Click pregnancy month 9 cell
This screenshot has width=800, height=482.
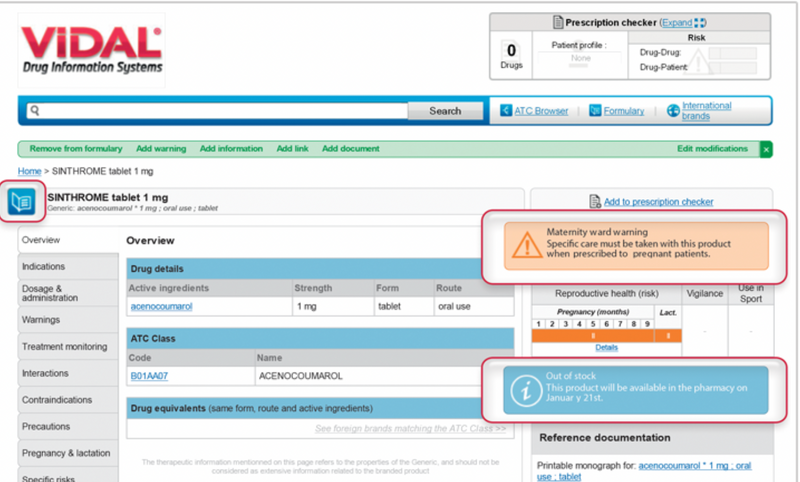[647, 324]
